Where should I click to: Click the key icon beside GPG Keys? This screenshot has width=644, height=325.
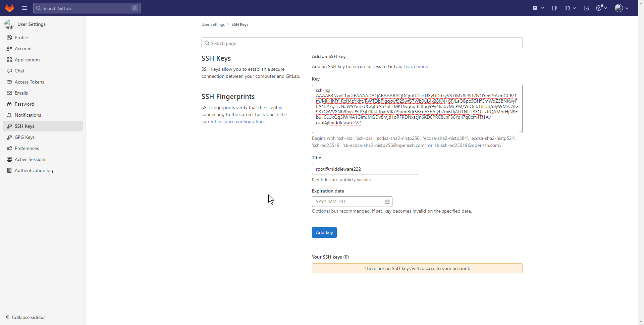click(x=9, y=137)
